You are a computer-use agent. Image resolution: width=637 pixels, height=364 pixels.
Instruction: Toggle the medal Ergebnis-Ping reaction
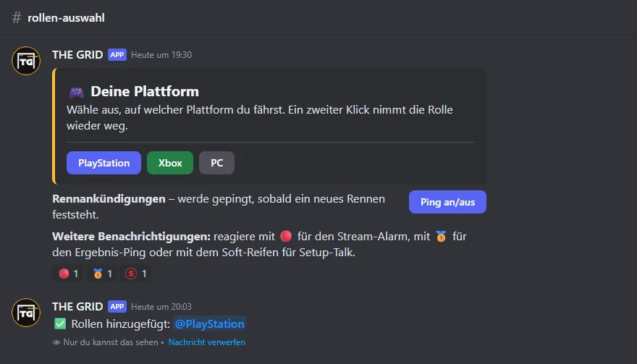pos(101,274)
